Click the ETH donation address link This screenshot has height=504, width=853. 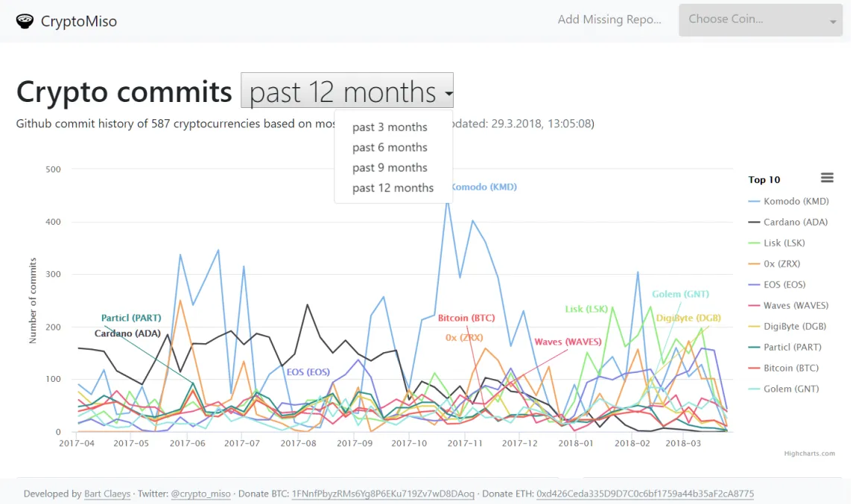click(645, 494)
